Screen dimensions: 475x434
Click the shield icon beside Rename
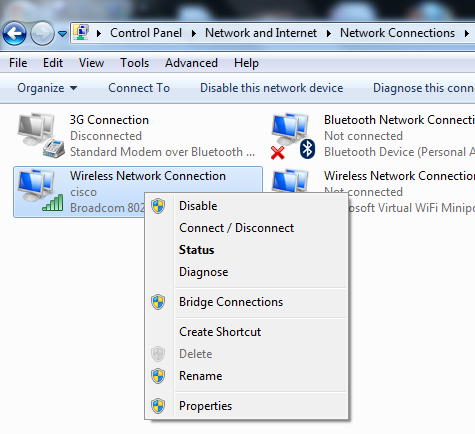point(158,376)
